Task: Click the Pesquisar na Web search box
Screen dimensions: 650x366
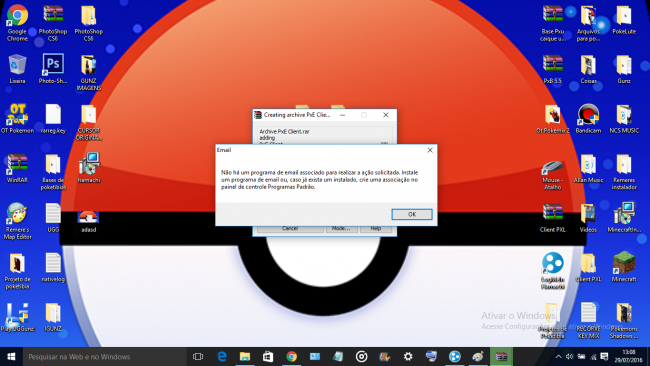Action: point(104,356)
